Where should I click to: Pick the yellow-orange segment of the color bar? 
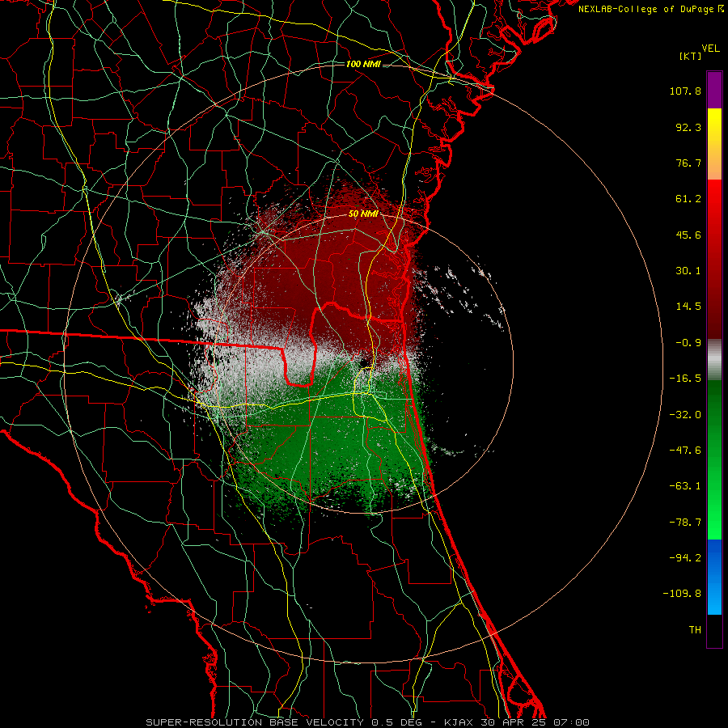click(x=714, y=144)
